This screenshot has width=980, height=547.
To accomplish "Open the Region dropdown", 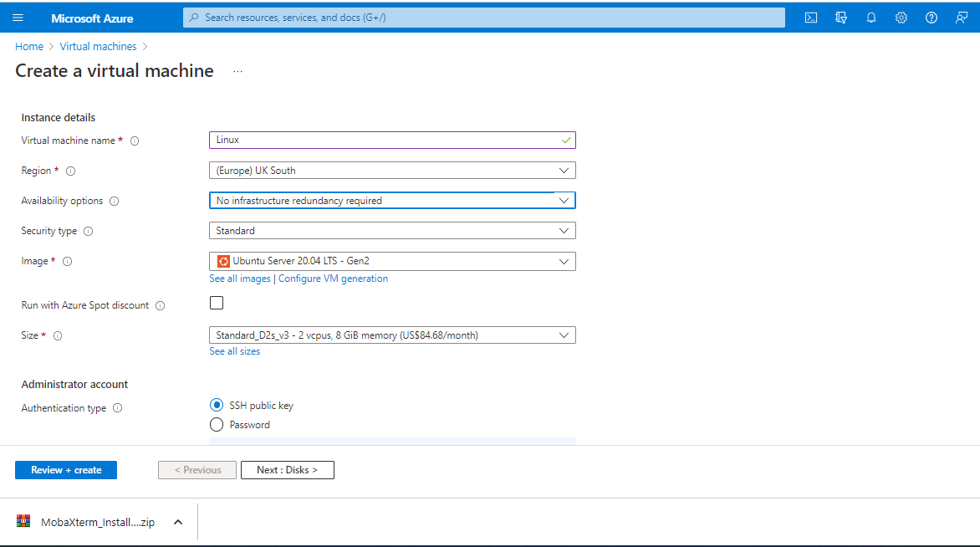I will point(392,170).
